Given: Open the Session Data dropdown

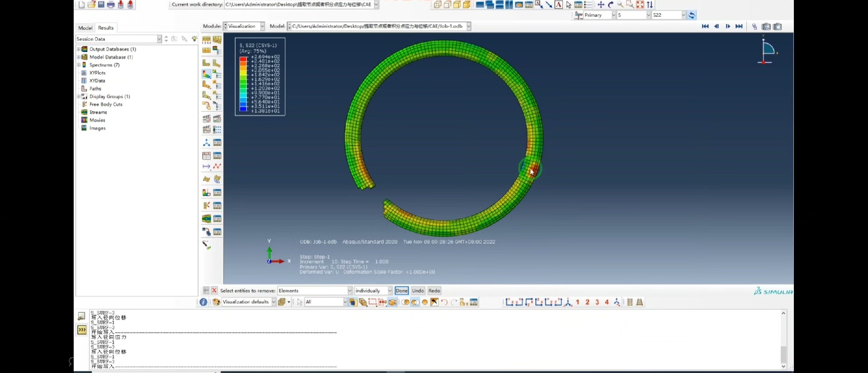Looking at the screenshot, I should (160, 39).
